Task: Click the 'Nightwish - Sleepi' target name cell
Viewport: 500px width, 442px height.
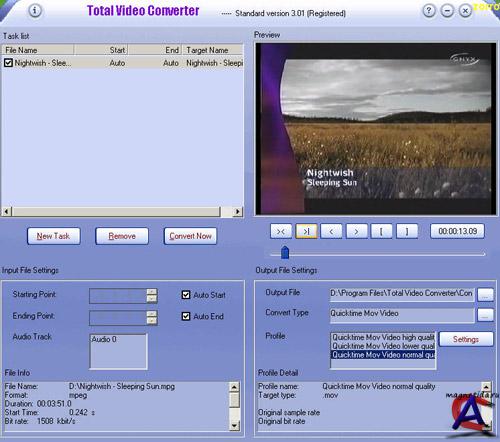Action: (214, 63)
